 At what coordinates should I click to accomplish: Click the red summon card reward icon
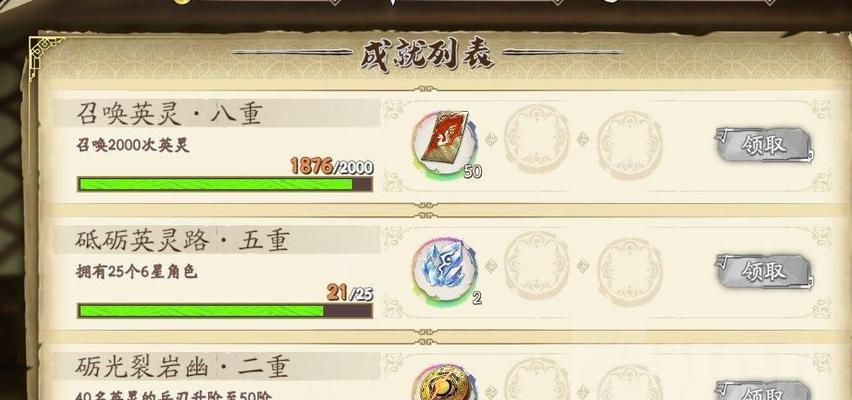coord(444,143)
